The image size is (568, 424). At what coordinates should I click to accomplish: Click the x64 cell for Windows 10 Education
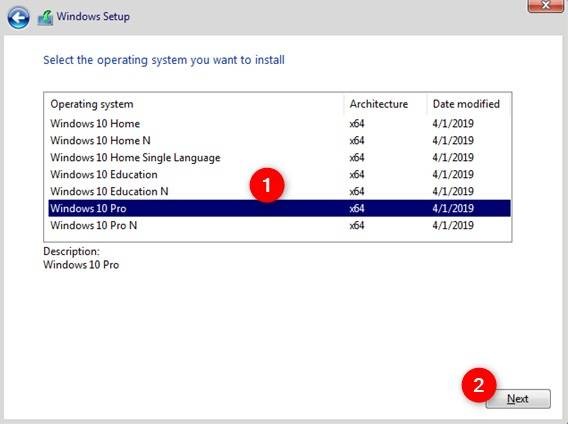click(357, 175)
